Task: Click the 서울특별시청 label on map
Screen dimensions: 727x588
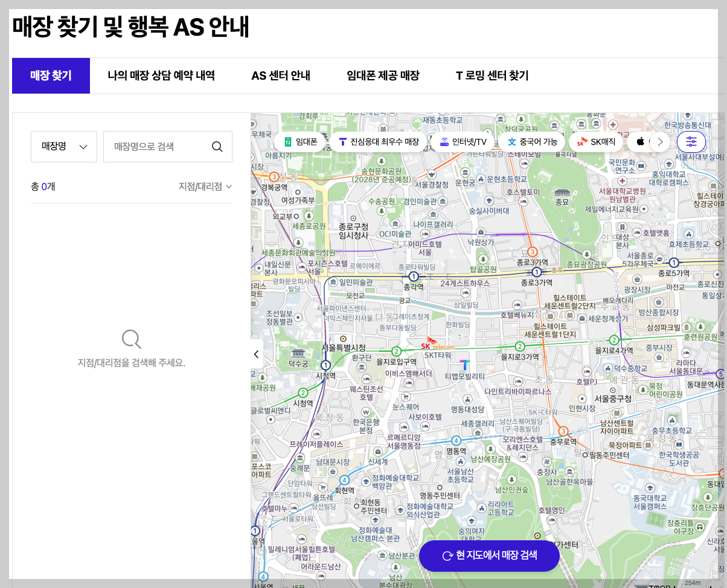Action: [x=344, y=348]
